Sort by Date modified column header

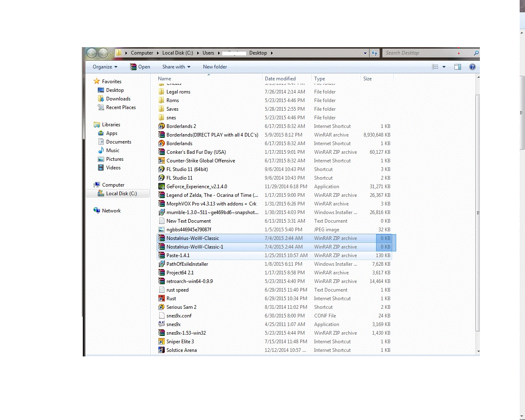pyautogui.click(x=287, y=79)
